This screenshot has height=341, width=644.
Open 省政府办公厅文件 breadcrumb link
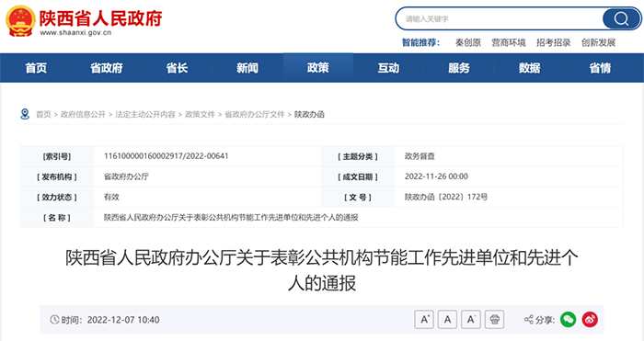tap(255, 115)
